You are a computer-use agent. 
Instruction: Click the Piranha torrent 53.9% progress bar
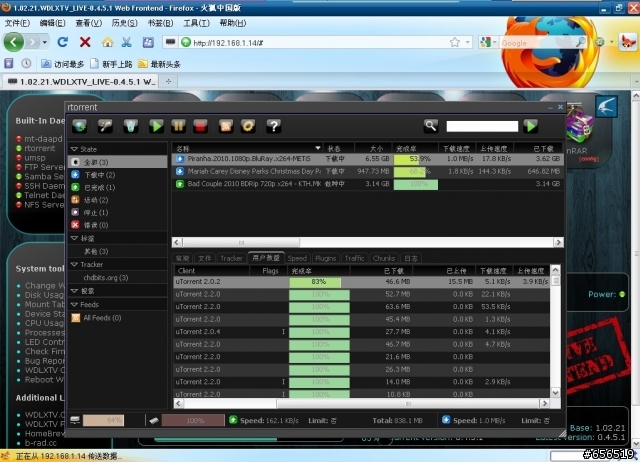pos(415,159)
